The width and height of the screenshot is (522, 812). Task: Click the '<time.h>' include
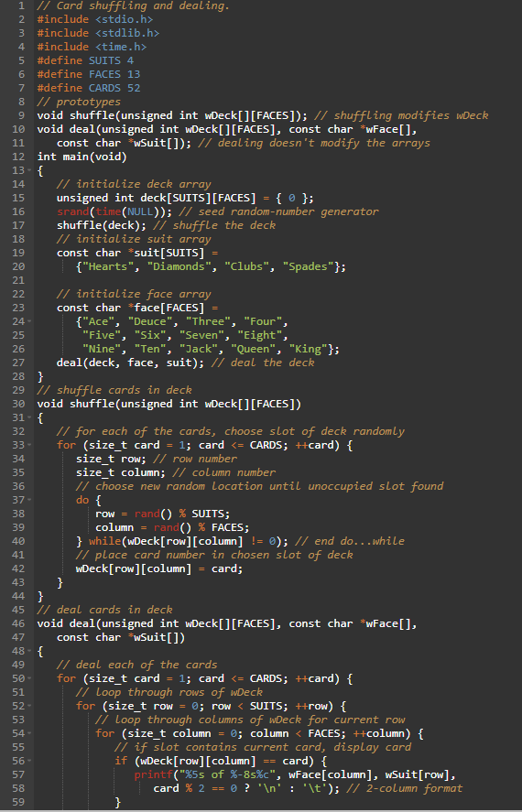tap(121, 47)
